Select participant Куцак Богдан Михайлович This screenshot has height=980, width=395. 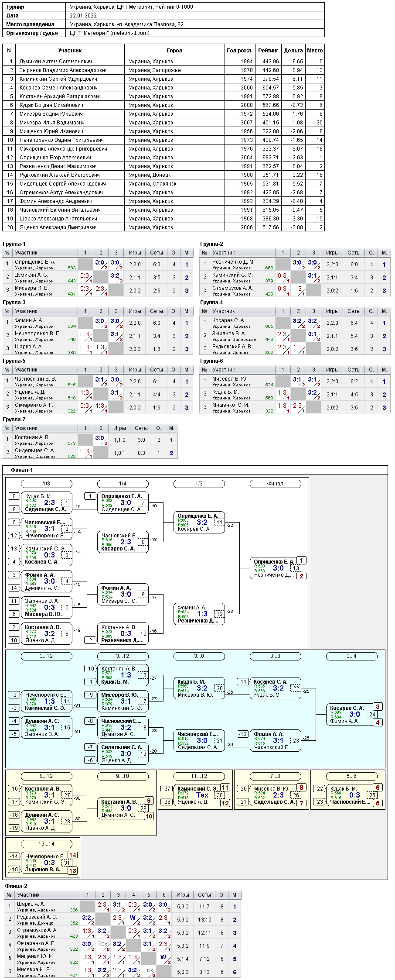coord(51,105)
